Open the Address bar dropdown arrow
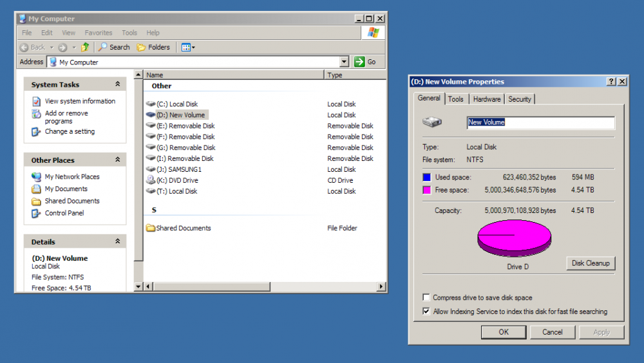Screen dimensions: 644x363 coord(344,62)
